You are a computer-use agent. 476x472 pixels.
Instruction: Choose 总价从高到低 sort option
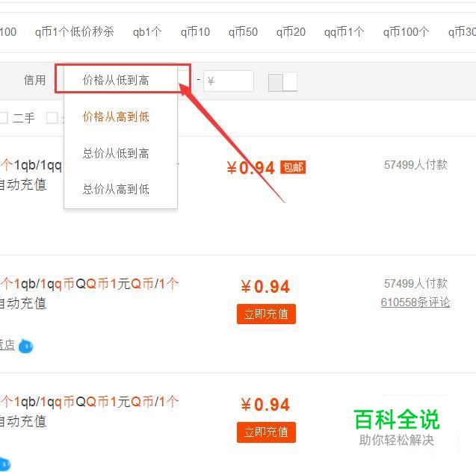pos(116,189)
